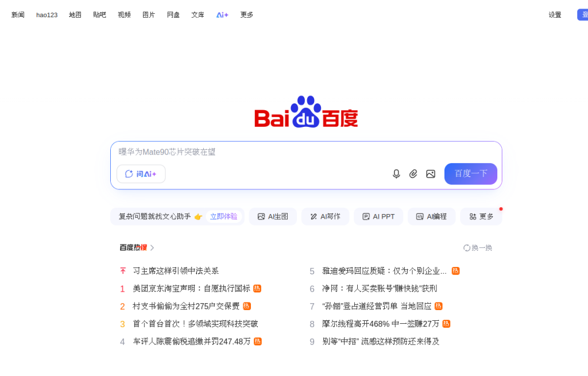
Task: Open 网盘 in top navigation
Action: [x=173, y=15]
